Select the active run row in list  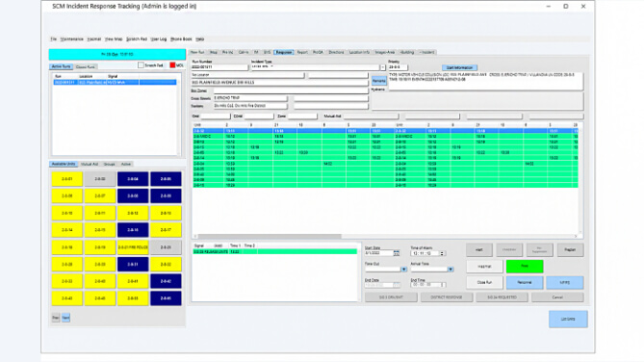click(x=115, y=83)
